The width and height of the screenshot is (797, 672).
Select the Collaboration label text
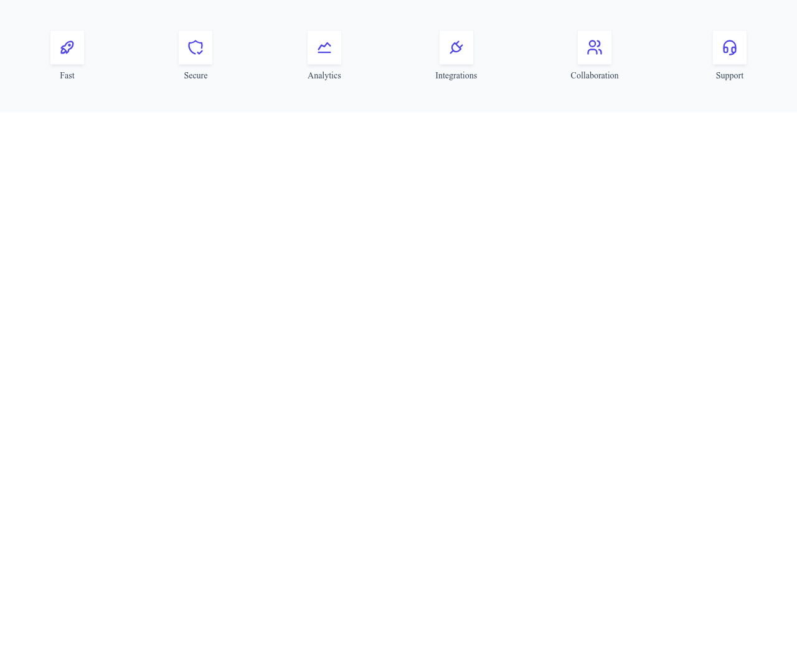pyautogui.click(x=595, y=75)
